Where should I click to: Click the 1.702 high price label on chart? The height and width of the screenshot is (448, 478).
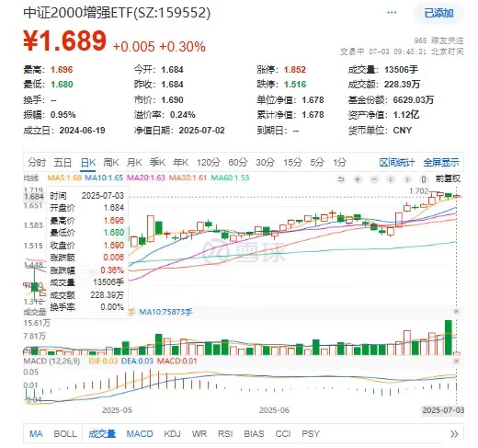418,191
